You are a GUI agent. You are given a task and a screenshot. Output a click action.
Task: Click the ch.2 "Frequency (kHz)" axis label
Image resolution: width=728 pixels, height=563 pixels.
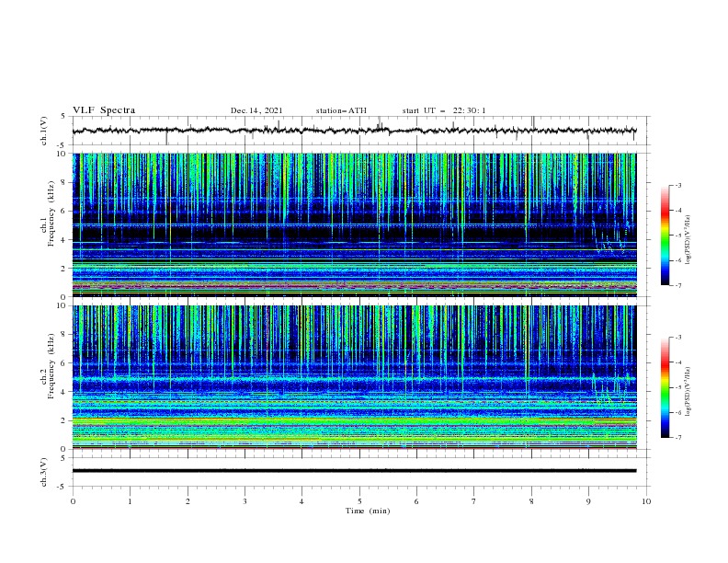pyautogui.click(x=52, y=366)
